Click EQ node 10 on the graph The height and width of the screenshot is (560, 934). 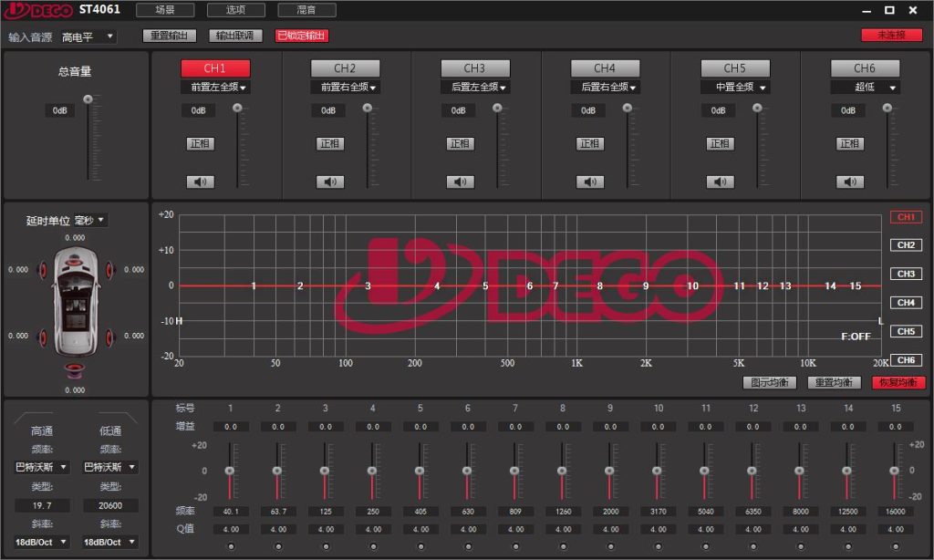692,286
